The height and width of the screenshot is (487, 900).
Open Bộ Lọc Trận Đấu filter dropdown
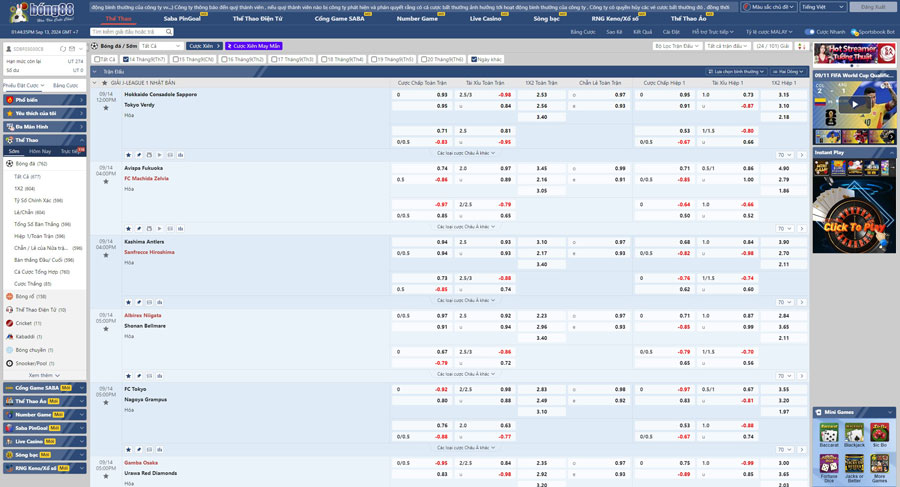point(677,46)
